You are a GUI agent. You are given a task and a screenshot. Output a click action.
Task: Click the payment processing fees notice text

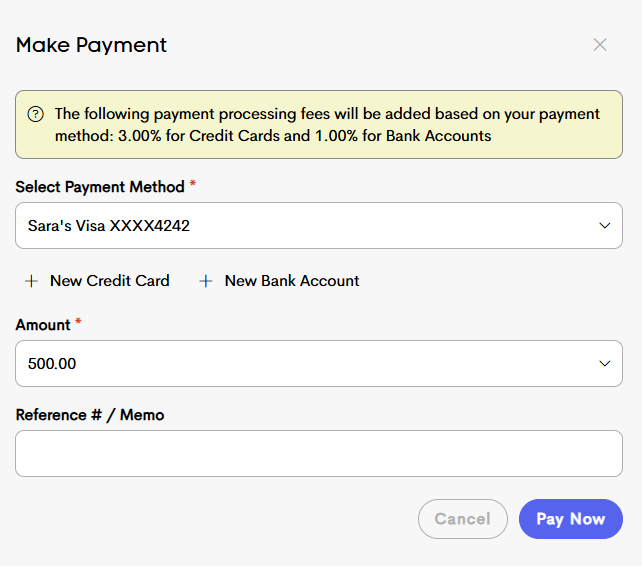[x=327, y=125]
